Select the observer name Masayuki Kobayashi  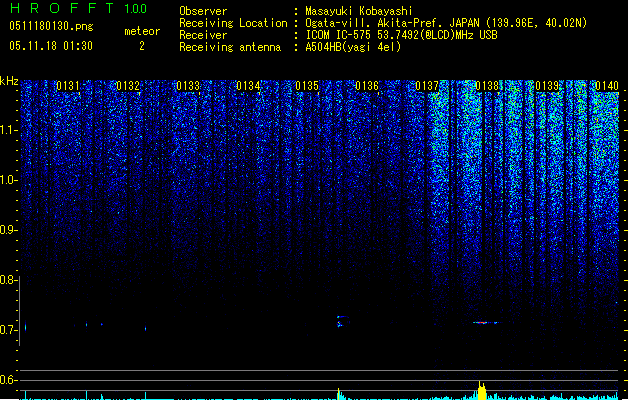359,11
